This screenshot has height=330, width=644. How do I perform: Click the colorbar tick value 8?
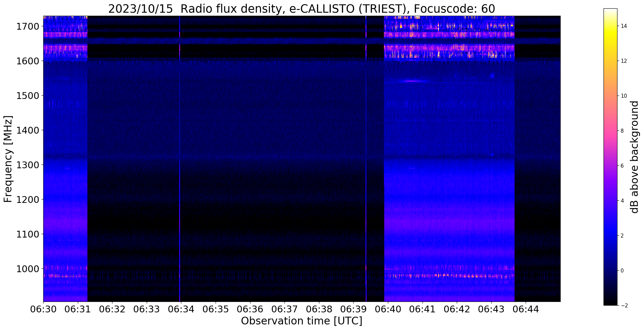pos(622,131)
